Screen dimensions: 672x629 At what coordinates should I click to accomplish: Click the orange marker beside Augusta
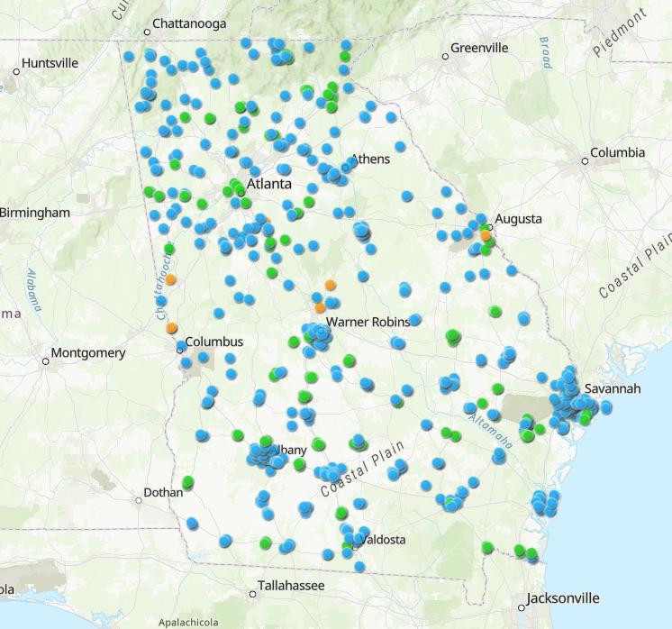click(x=486, y=235)
